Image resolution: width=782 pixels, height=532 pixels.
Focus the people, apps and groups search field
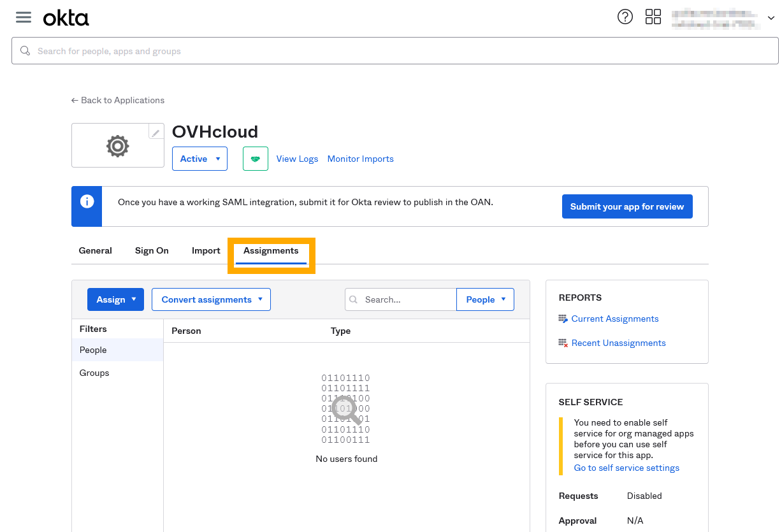tap(395, 51)
